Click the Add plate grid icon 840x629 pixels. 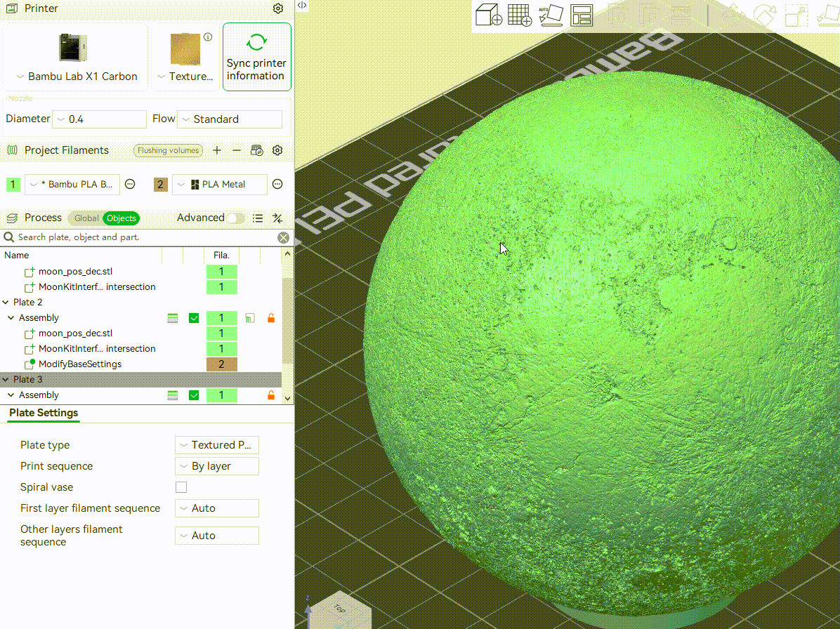[x=520, y=15]
